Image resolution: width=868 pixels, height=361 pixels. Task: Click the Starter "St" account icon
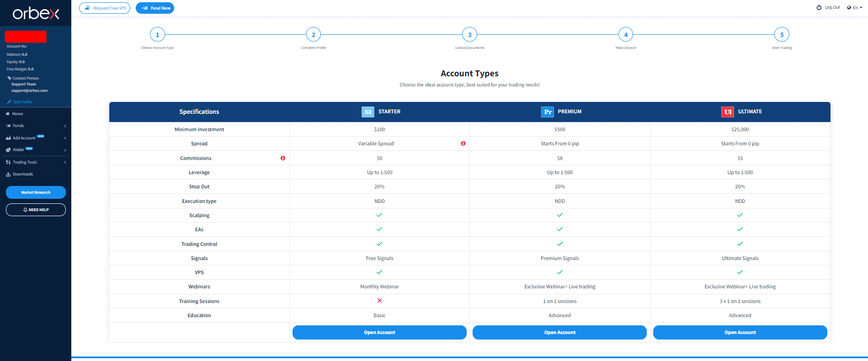(x=368, y=112)
